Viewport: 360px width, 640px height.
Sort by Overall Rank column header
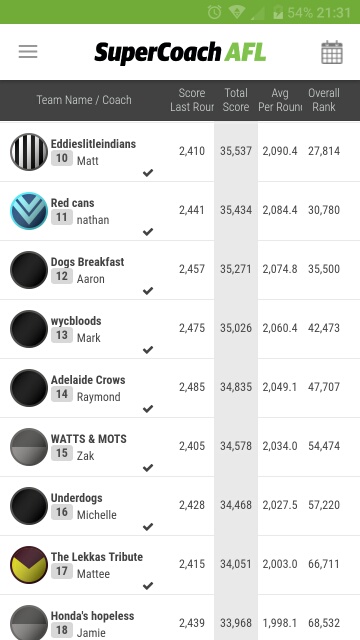click(x=324, y=100)
